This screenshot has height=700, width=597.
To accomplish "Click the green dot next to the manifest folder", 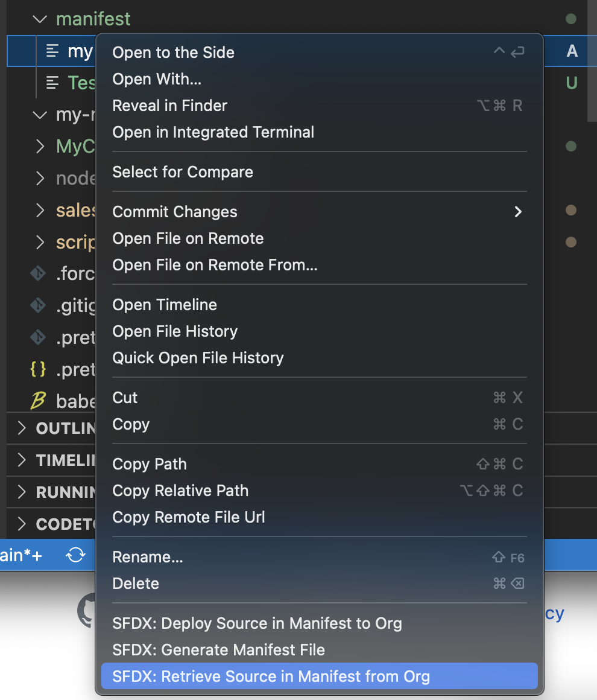I will [x=571, y=19].
